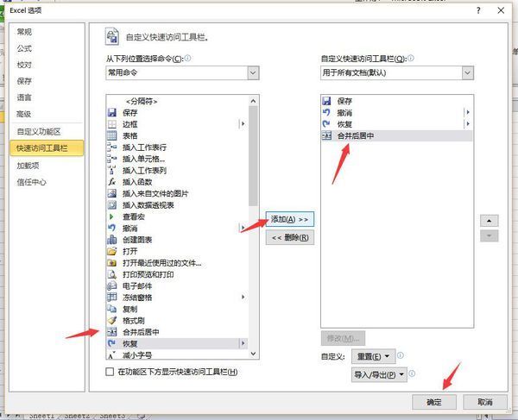
Task: Select the 插入数据透视表 pivot table icon
Action: coord(112,205)
